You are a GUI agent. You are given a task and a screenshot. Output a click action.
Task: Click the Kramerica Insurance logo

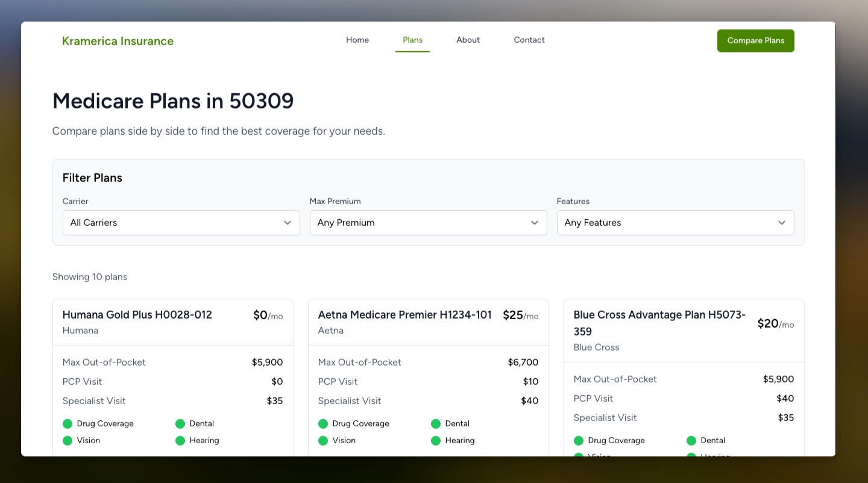(118, 41)
